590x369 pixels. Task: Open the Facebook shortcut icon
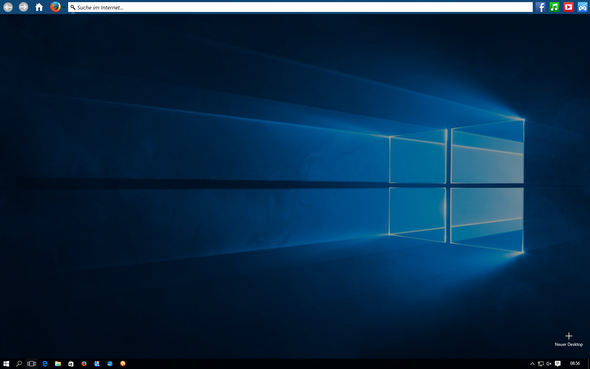tap(540, 7)
